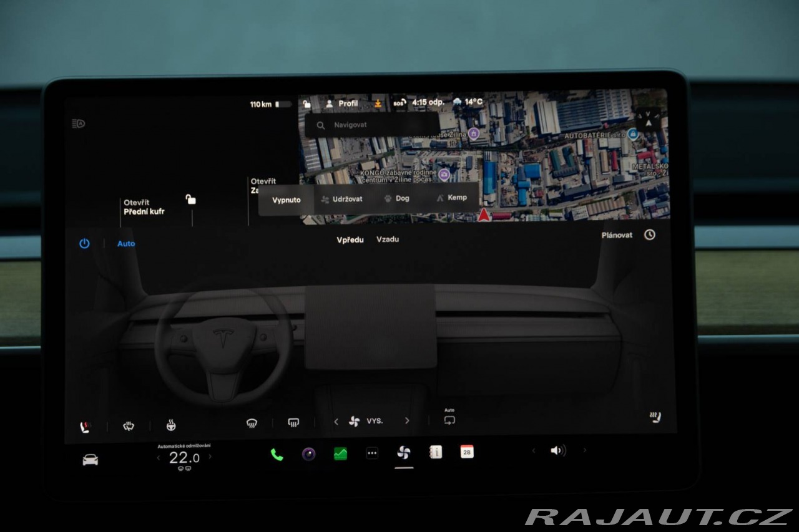Viewport: 799px width, 532px height.
Task: Increase fan speed with right chevron
Action: 408,421
